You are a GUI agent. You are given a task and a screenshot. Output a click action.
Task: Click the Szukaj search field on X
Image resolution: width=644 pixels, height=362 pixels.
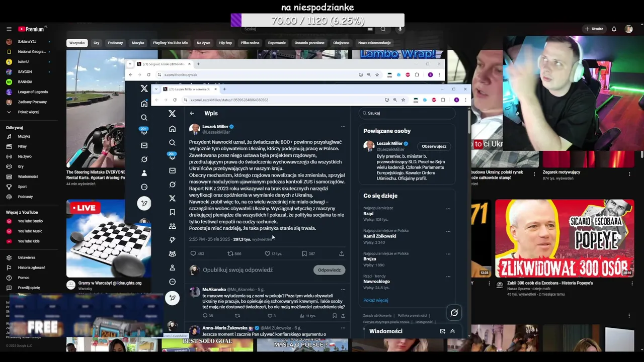[x=407, y=113]
